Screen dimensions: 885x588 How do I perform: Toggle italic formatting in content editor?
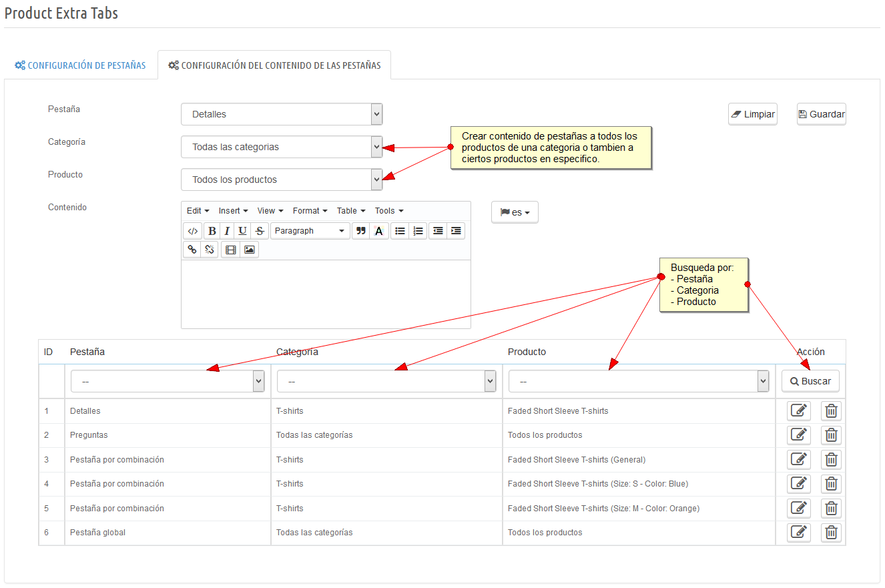[x=227, y=231]
